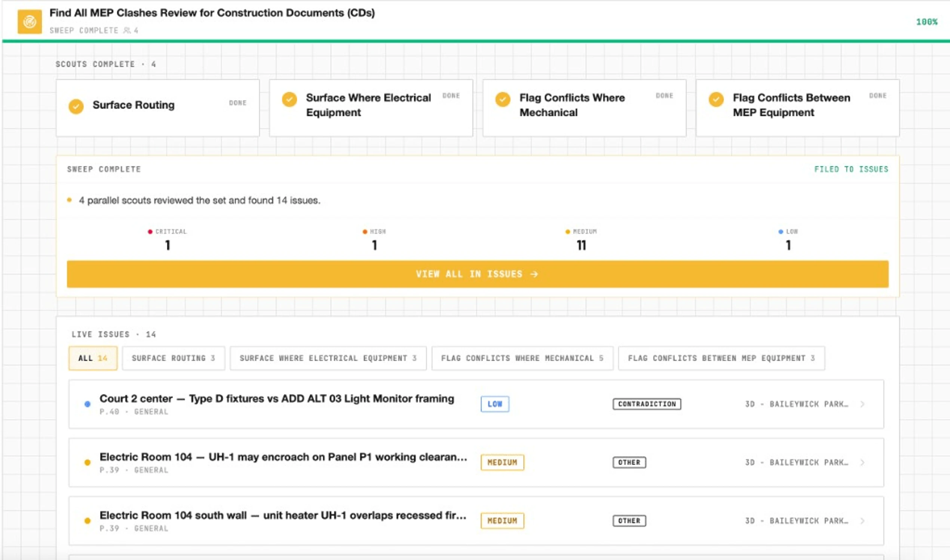Click checkmark icon on Flag Conflicts Where Mechanical card
Viewport: 950px width, 560px height.
(502, 99)
